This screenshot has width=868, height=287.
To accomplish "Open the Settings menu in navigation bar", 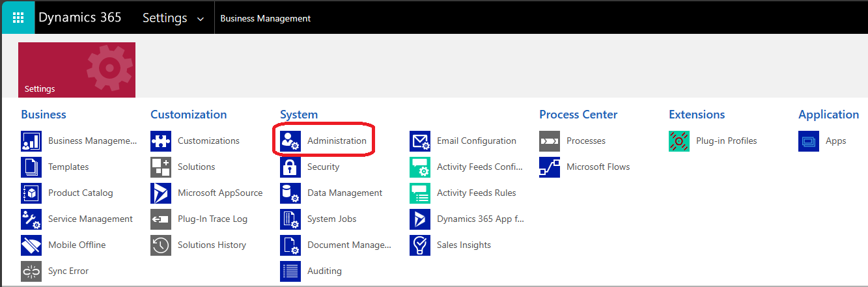I will pos(165,18).
